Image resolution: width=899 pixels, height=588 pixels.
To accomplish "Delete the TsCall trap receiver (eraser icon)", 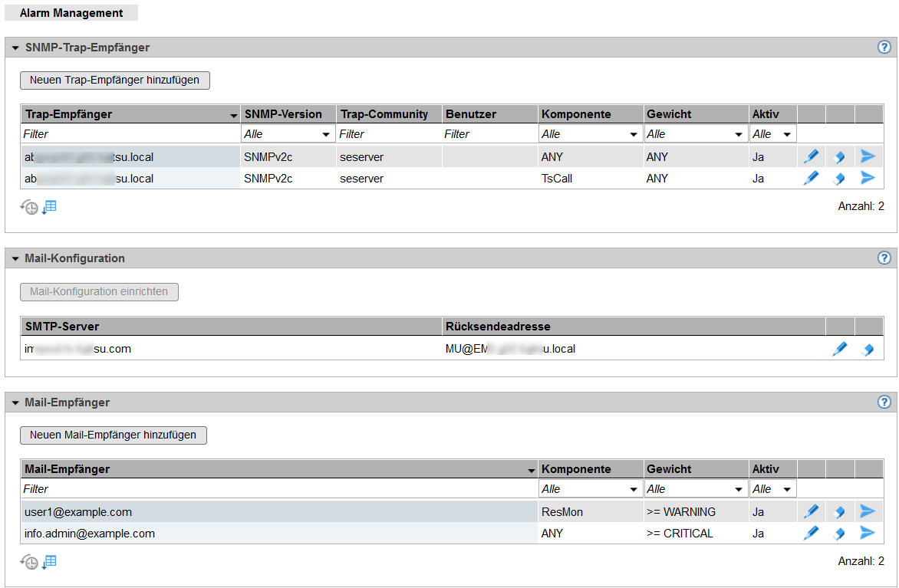I will click(839, 179).
